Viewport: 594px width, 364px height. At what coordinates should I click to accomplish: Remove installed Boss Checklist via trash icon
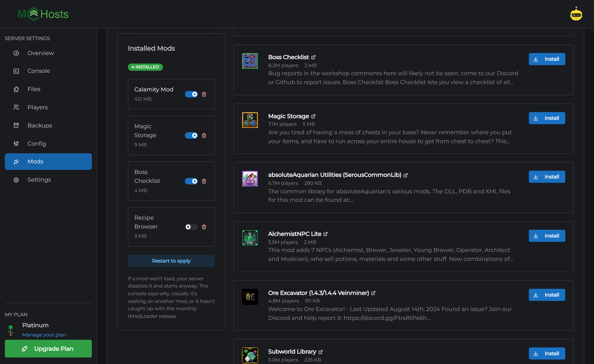coord(204,181)
